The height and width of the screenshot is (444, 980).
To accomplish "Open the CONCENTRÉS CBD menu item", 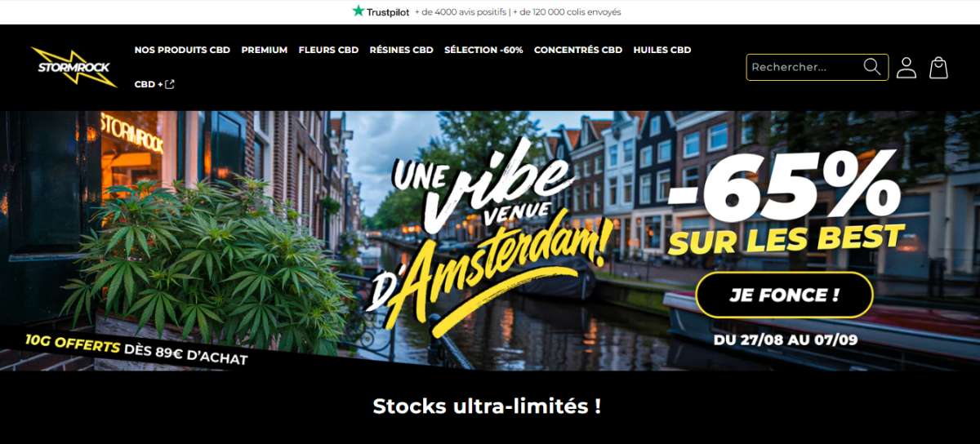I will coord(578,50).
